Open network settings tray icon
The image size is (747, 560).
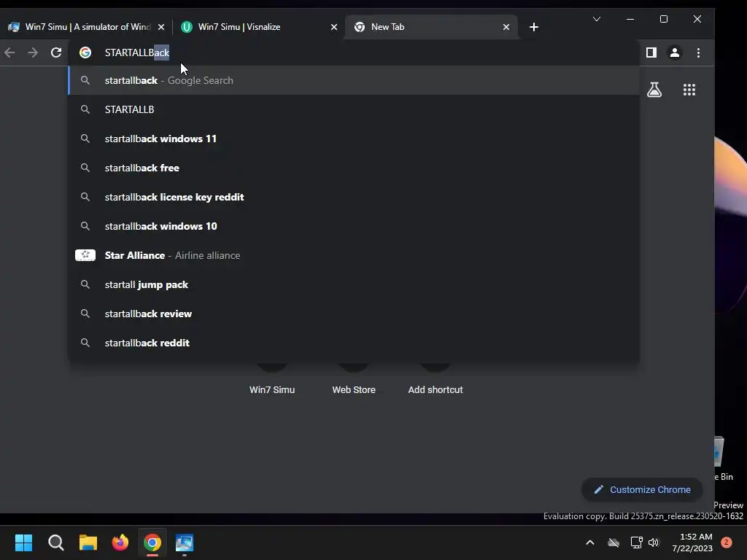636,542
